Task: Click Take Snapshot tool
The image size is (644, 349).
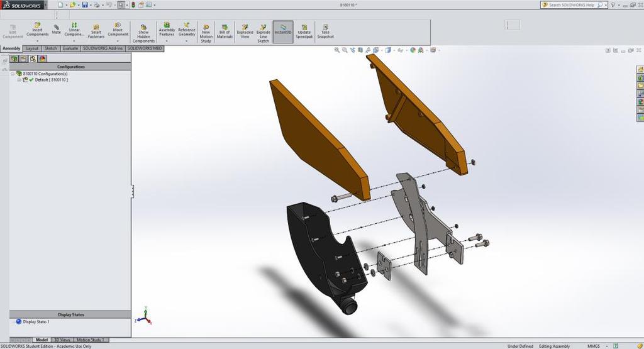Action: (x=325, y=31)
